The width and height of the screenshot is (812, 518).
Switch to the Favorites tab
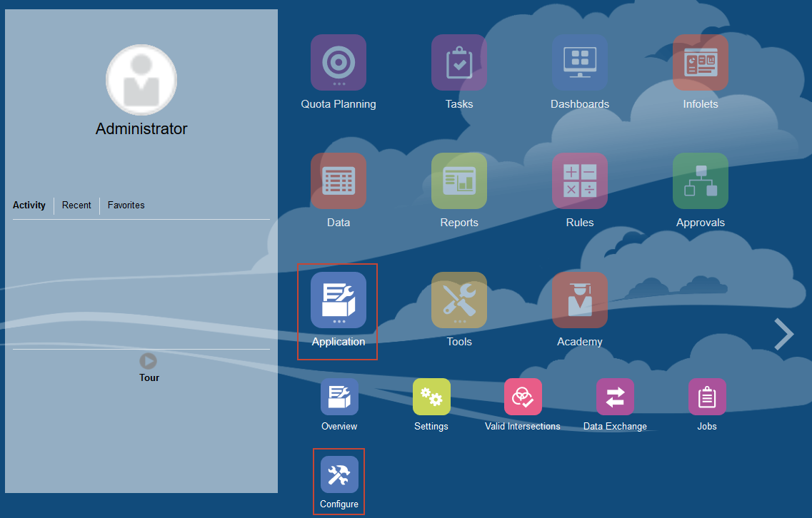click(x=126, y=205)
